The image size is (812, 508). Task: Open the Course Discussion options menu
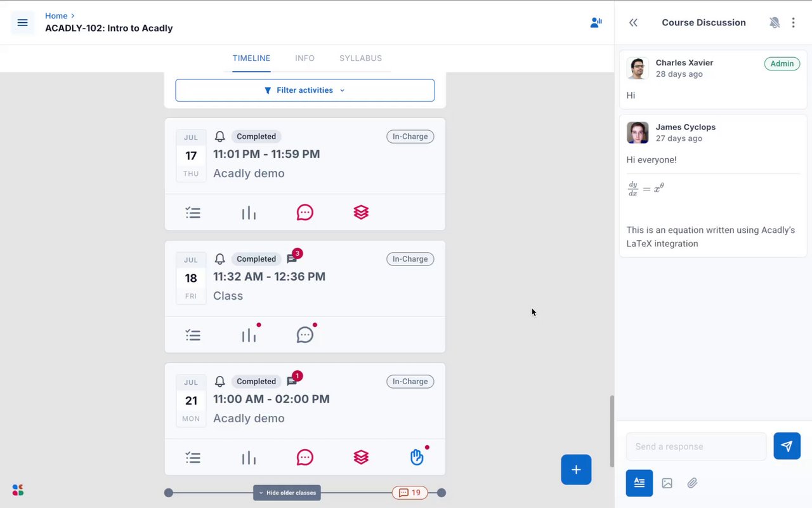click(793, 23)
